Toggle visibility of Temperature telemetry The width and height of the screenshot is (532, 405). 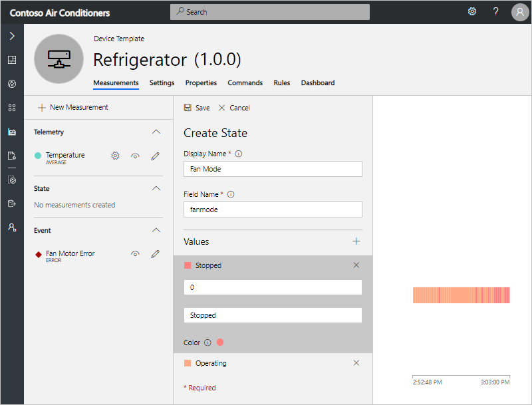tap(135, 156)
